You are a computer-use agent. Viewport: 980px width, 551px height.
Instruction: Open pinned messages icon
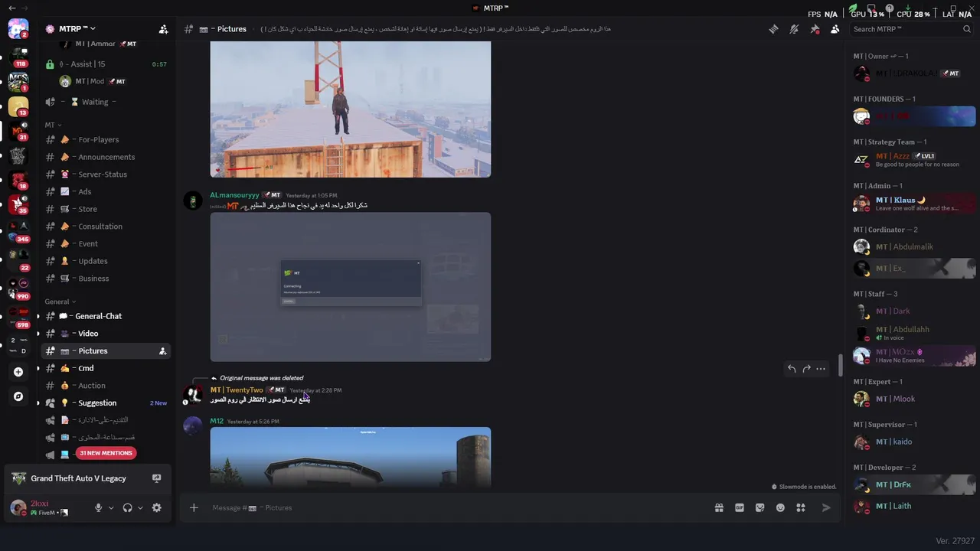[x=815, y=29]
